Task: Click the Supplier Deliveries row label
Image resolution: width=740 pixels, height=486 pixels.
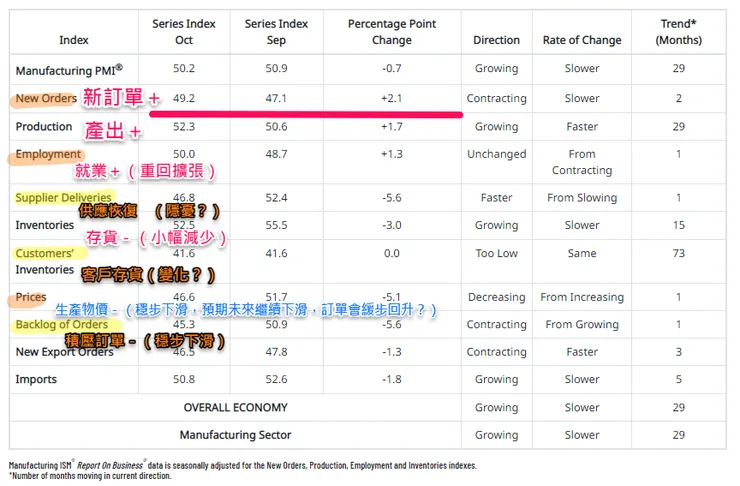Action: pos(63,198)
